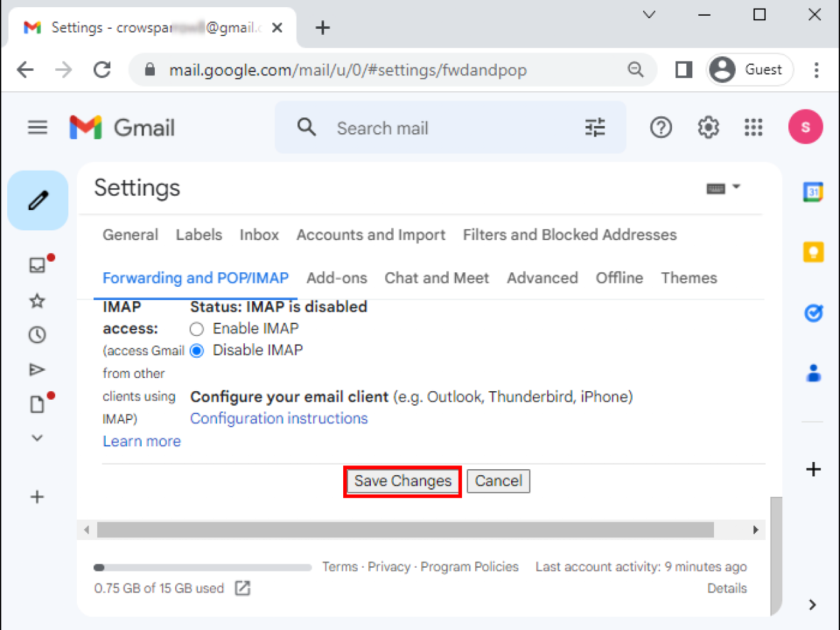Viewport: 840px width, 630px height.
Task: Open Google Keep side panel
Action: coord(813,252)
